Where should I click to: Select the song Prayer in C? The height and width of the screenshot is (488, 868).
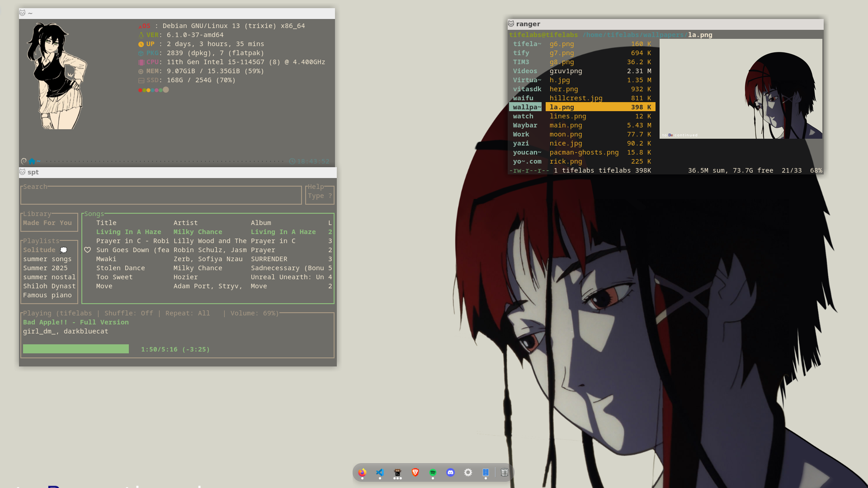(208, 241)
